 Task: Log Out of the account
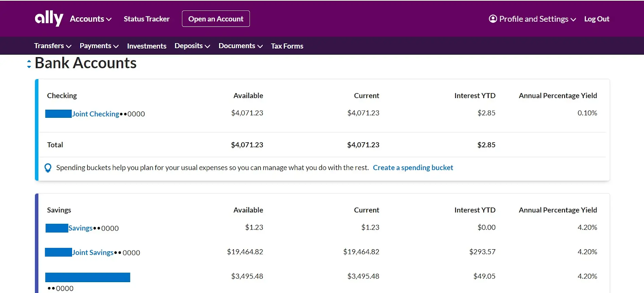597,19
